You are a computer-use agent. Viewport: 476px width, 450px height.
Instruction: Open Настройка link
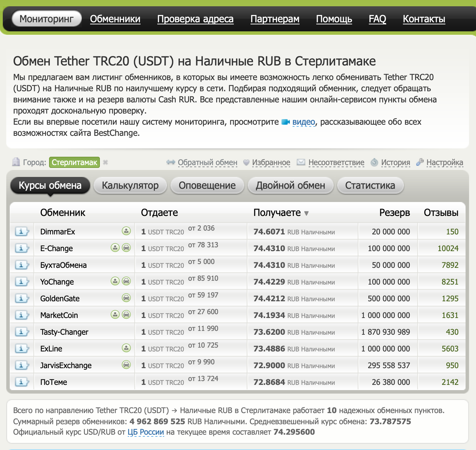(x=445, y=162)
